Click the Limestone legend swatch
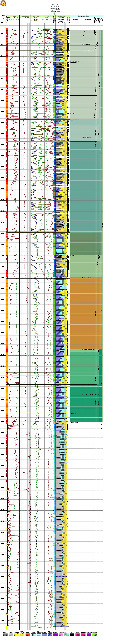131x644 pixels. [x=34, y=635]
